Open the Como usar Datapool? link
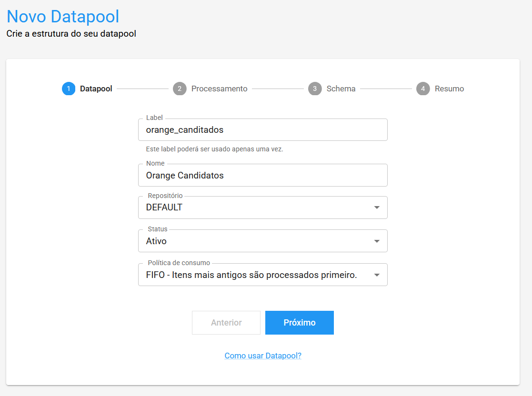Viewport: 532px width, 396px height. (263, 356)
